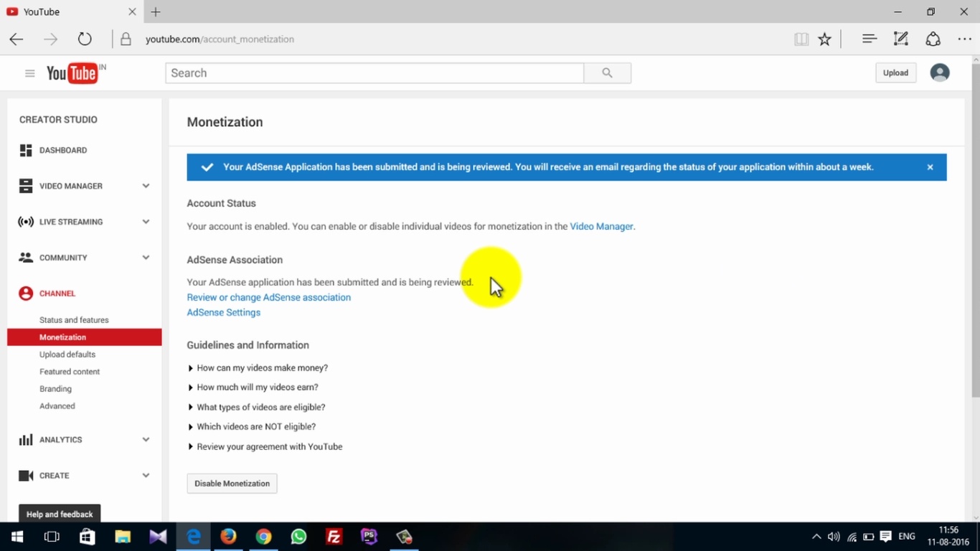Refresh the page with reload icon
Screen dimensions: 980x551
(85, 39)
